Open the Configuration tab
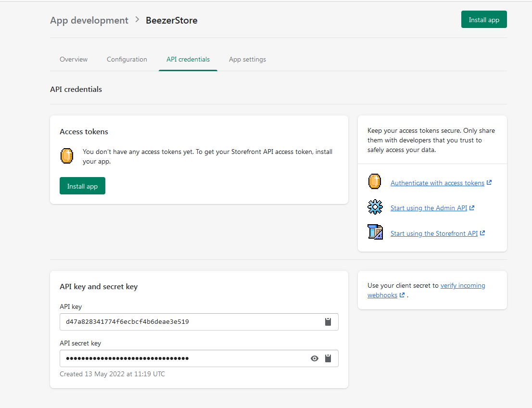 click(127, 60)
